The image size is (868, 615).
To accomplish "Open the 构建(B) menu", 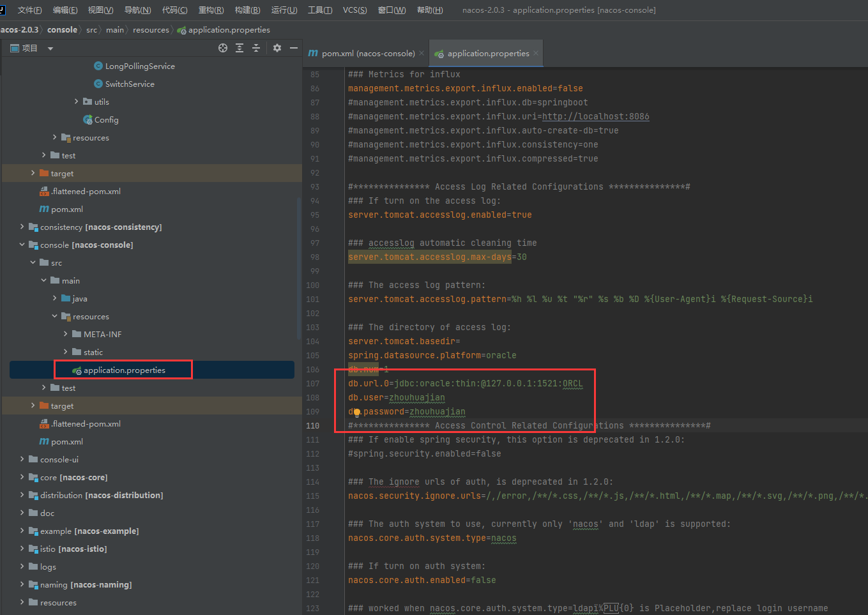I will [247, 10].
